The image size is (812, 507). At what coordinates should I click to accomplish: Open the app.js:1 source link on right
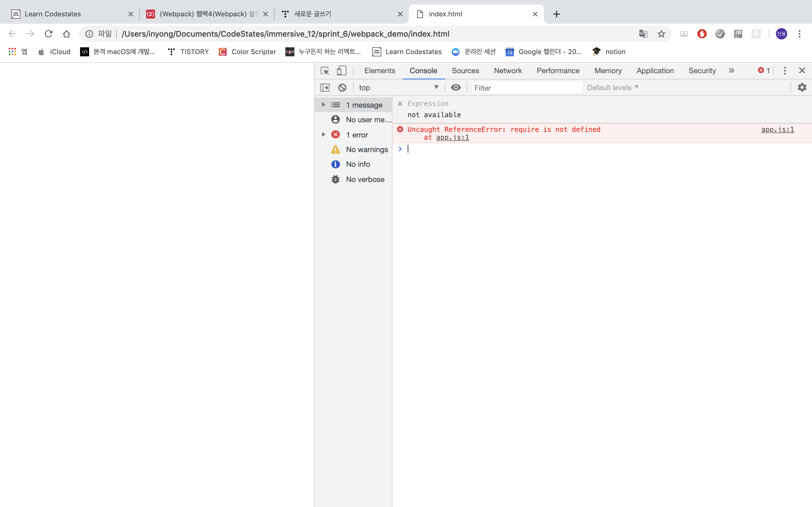coord(777,130)
